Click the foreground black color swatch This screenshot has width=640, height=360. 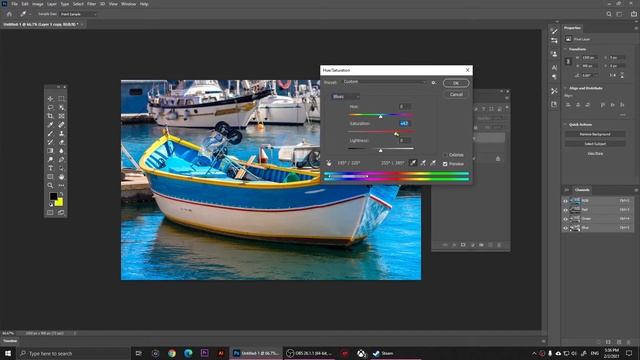53,196
